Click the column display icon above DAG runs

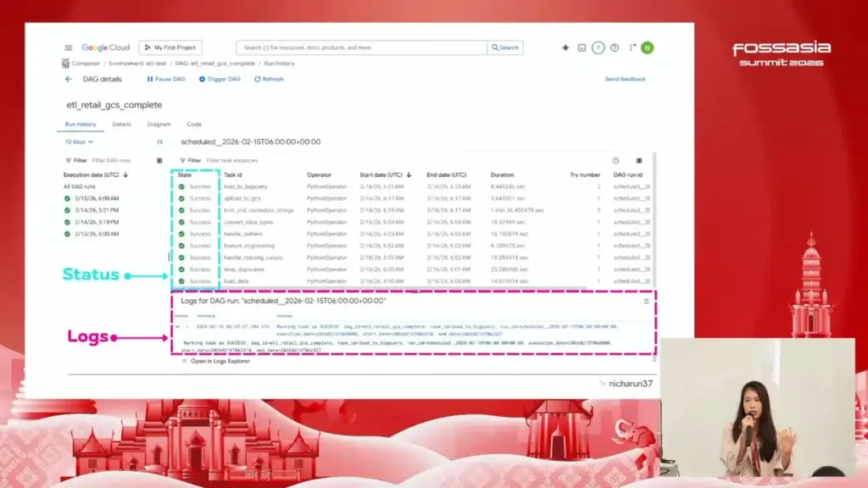point(159,159)
